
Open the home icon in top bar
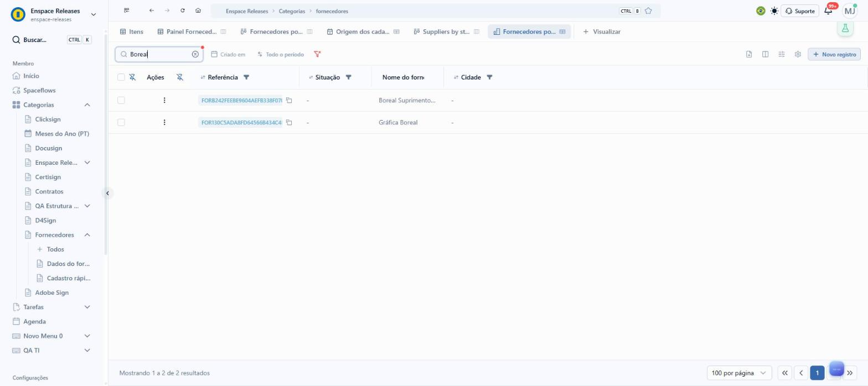(198, 11)
